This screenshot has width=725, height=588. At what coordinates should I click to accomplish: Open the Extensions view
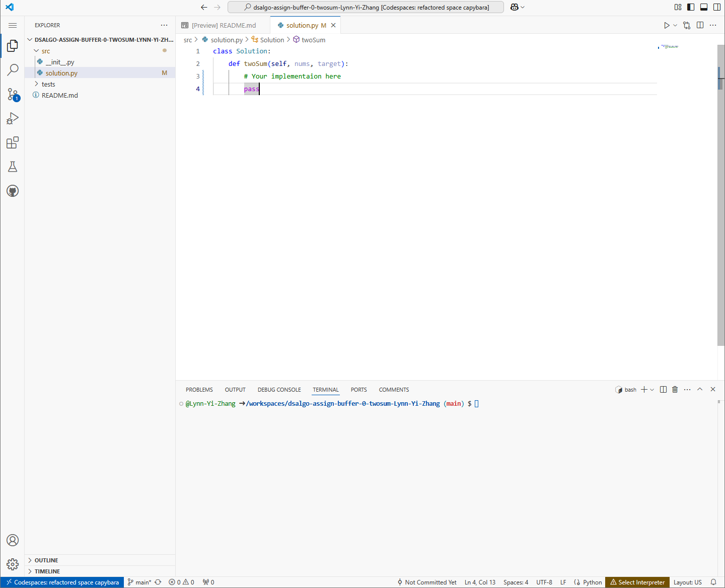[13, 143]
